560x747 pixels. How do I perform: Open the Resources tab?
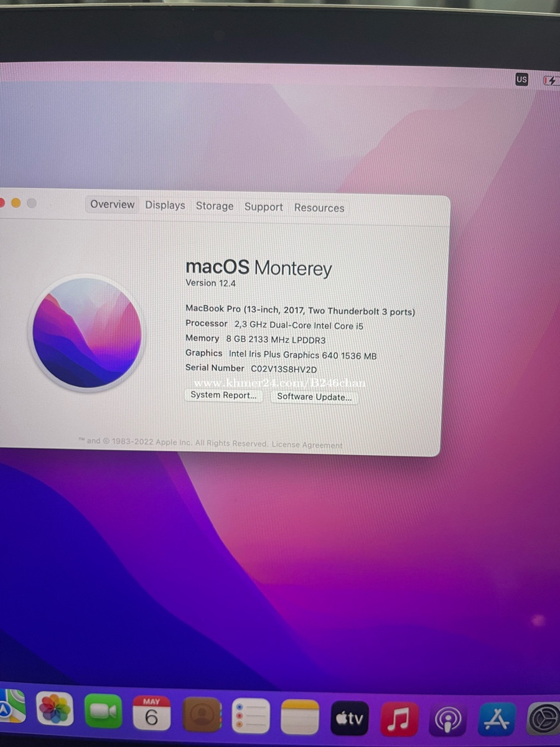(319, 208)
